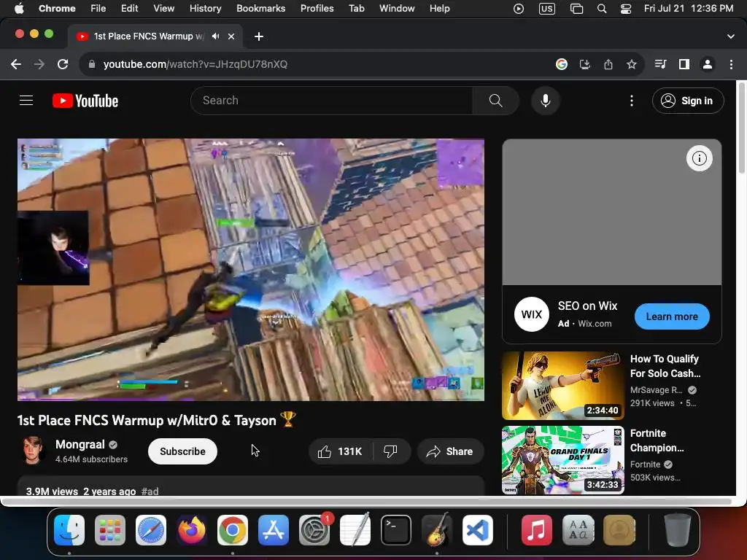Open Chrome media controls icon
The height and width of the screenshot is (560, 747).
660,64
